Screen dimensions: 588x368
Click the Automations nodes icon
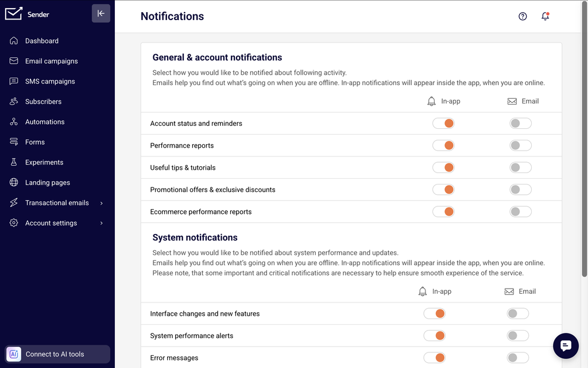click(14, 122)
